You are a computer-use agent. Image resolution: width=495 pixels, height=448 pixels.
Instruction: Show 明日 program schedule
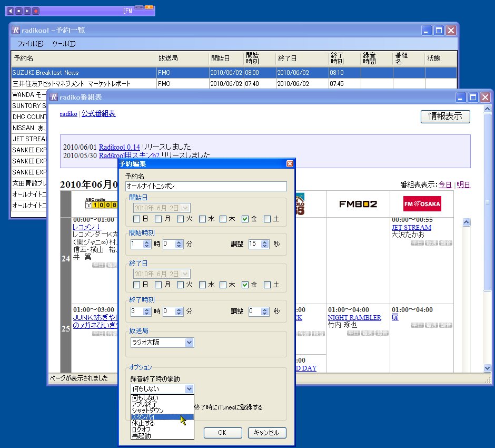463,184
